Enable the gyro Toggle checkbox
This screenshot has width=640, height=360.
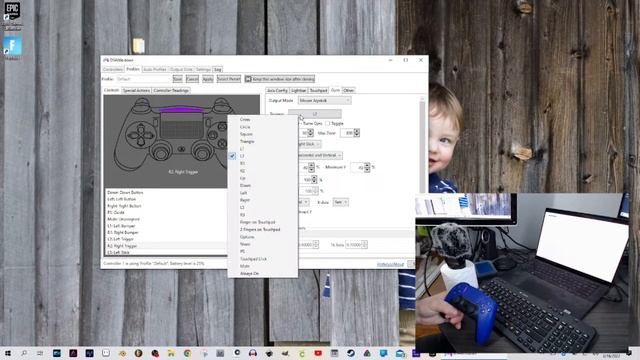[x=328, y=123]
